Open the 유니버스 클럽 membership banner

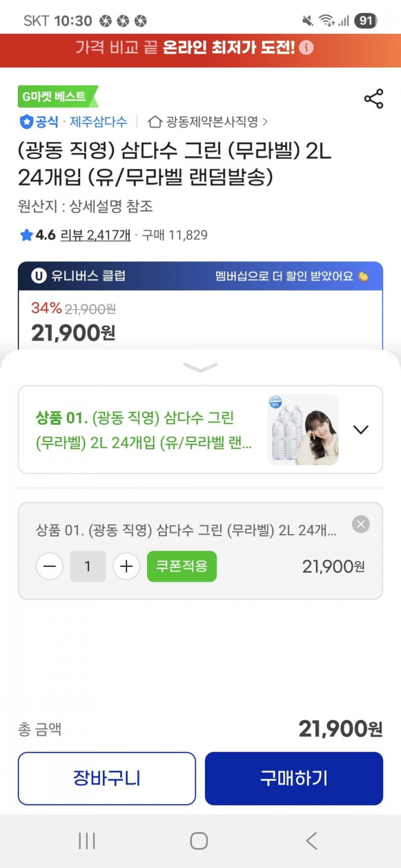pyautogui.click(x=200, y=276)
